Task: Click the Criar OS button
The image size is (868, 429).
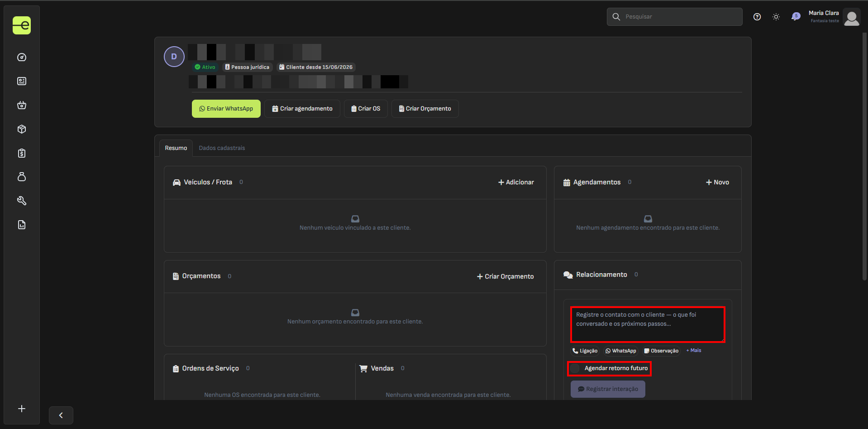Action: click(366, 109)
